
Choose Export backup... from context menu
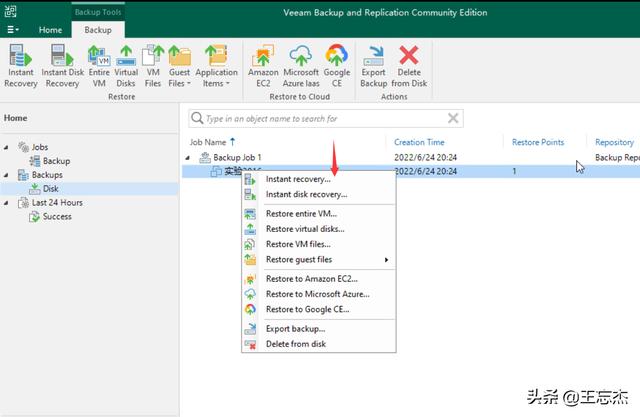click(x=319, y=328)
